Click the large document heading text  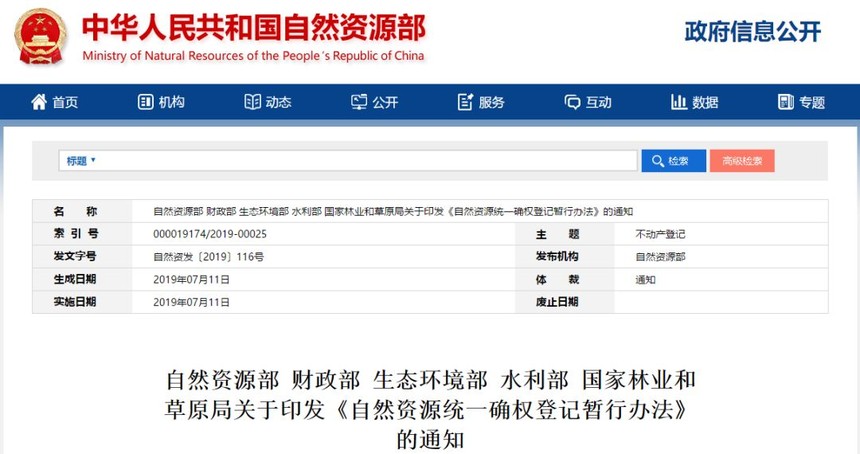pos(430,410)
